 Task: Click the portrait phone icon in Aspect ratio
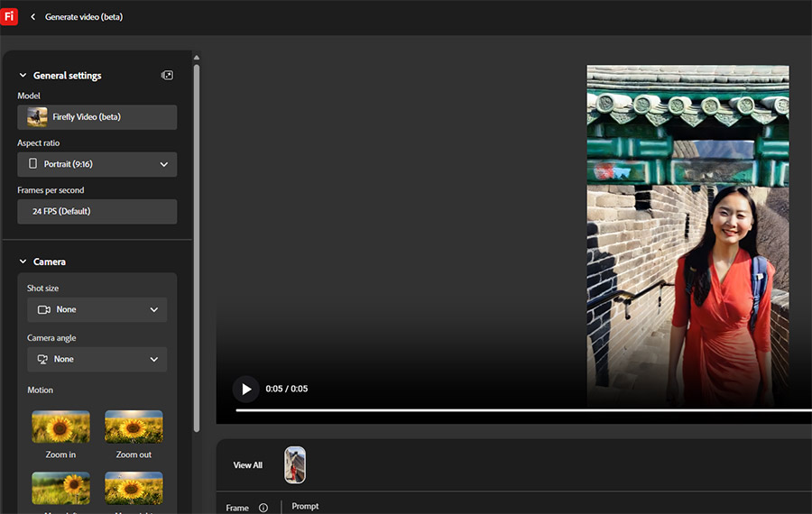click(33, 164)
